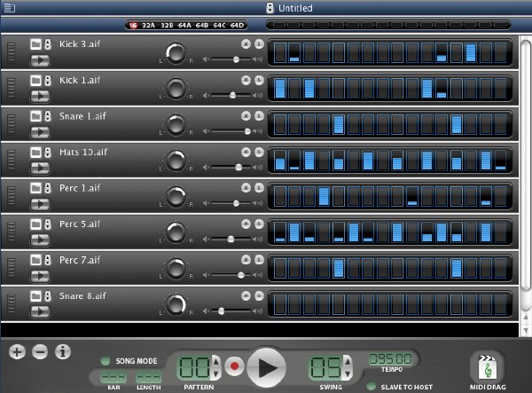Toggle first step of Snare 8.aif sequencer

tap(279, 304)
